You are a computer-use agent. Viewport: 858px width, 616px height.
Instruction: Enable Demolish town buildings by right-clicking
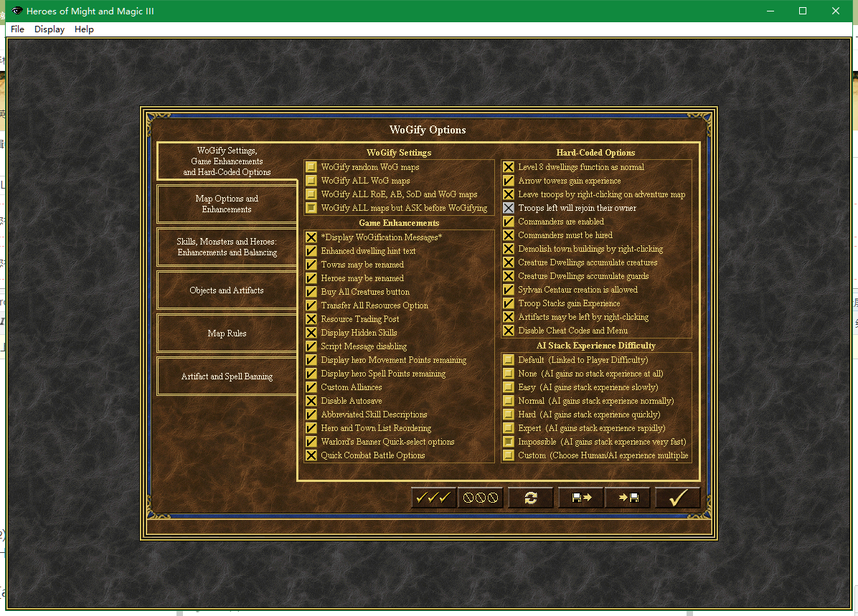point(509,249)
